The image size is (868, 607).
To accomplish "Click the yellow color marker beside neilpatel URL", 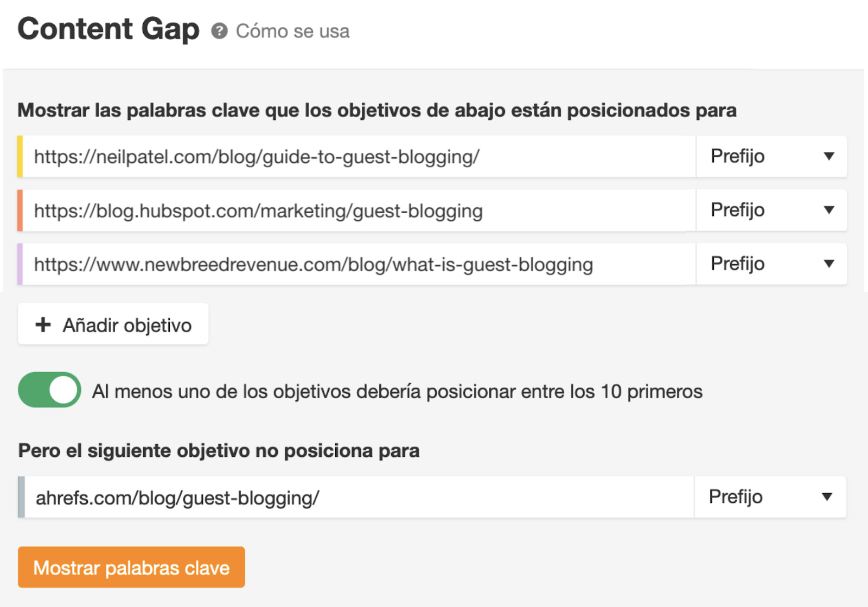I will 20,157.
